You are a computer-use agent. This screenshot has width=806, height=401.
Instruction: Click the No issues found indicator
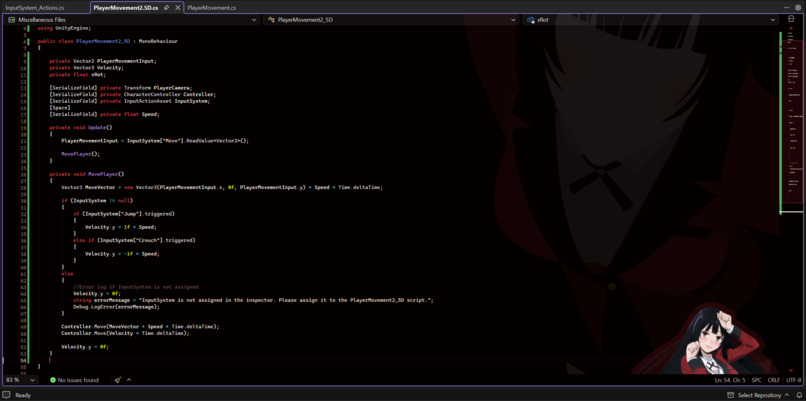[74, 380]
